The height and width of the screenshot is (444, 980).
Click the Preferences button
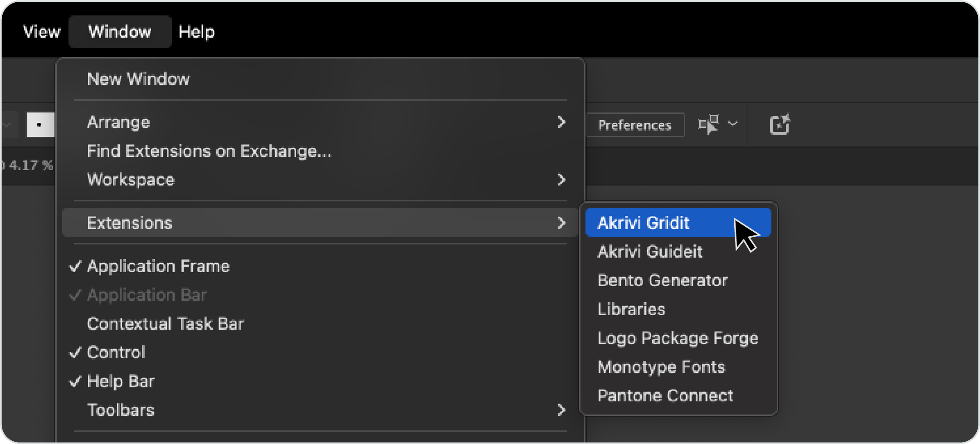click(634, 125)
